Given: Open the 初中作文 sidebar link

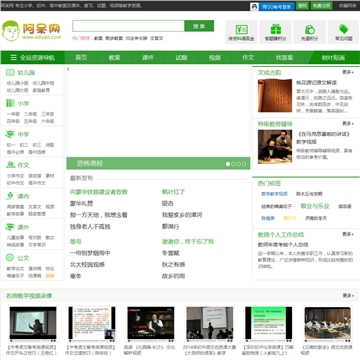Looking at the screenshot, I should click(x=15, y=183).
